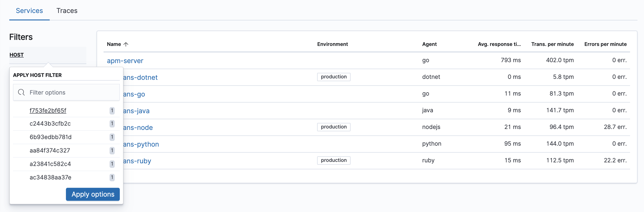Viewport: 644px width, 212px height.
Task: Click the ascending sort arrow beside Name
Action: tap(126, 44)
